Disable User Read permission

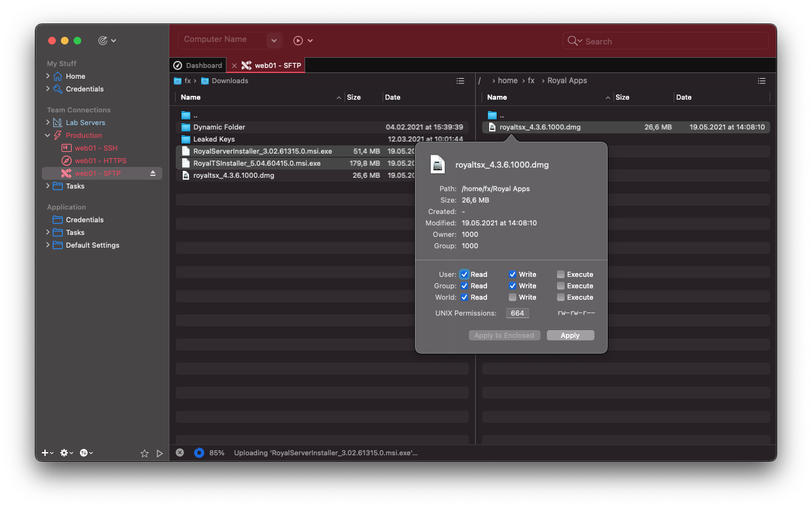(465, 274)
